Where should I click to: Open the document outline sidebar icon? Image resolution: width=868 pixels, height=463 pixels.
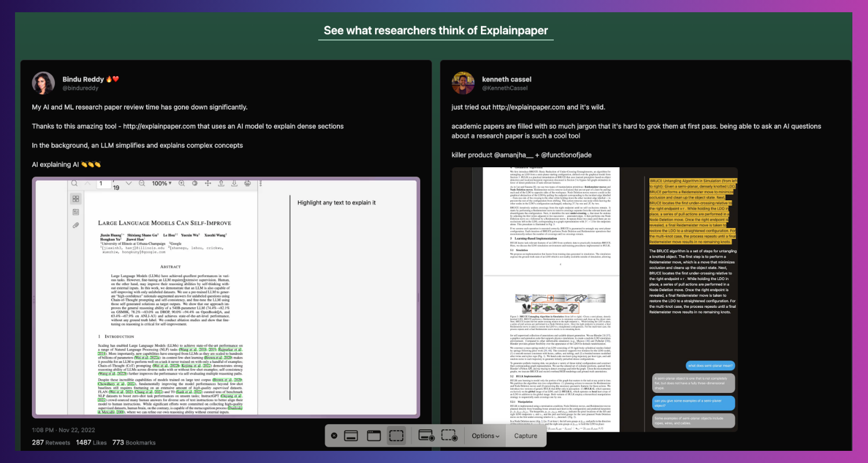(76, 212)
